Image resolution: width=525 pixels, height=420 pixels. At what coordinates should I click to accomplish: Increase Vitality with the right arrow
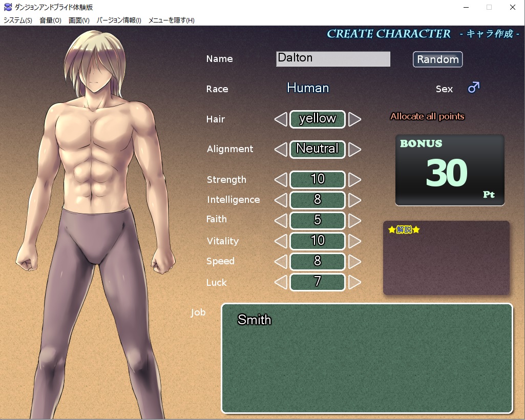click(x=354, y=241)
